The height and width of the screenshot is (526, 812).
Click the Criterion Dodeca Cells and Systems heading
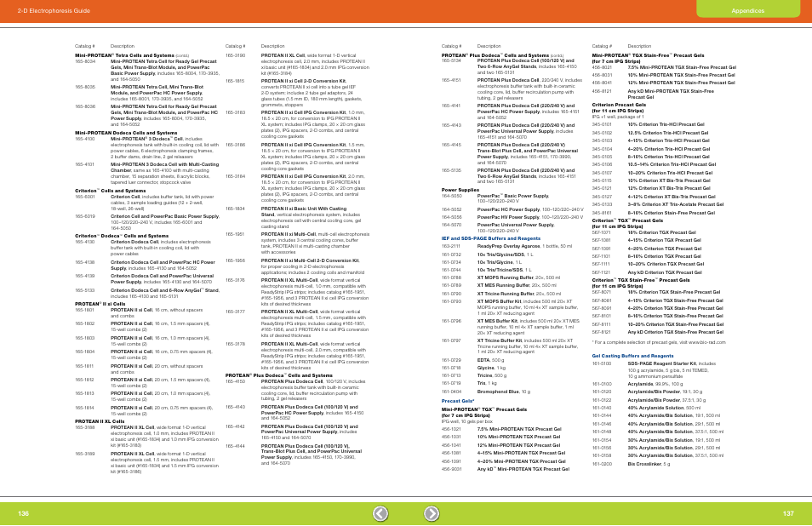122,236
